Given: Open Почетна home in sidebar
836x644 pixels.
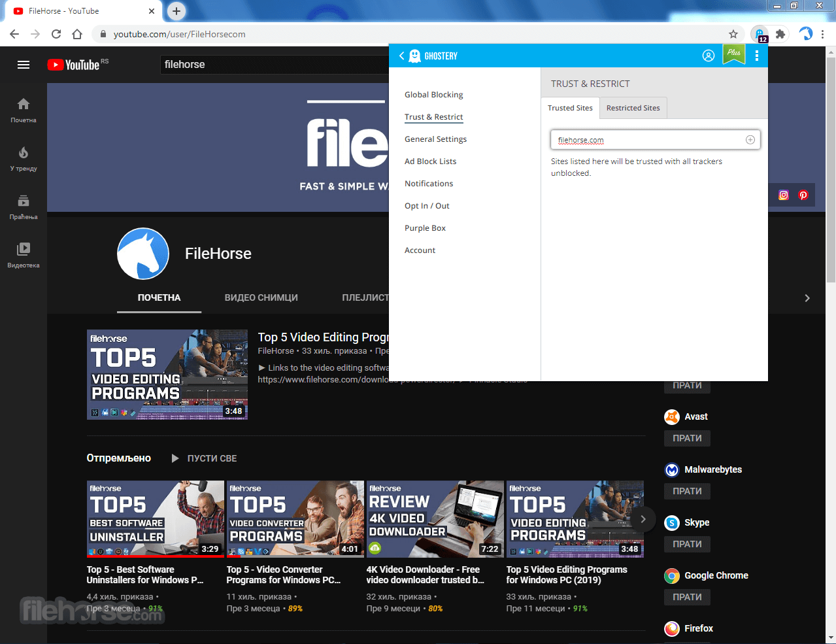Looking at the screenshot, I should (x=24, y=110).
